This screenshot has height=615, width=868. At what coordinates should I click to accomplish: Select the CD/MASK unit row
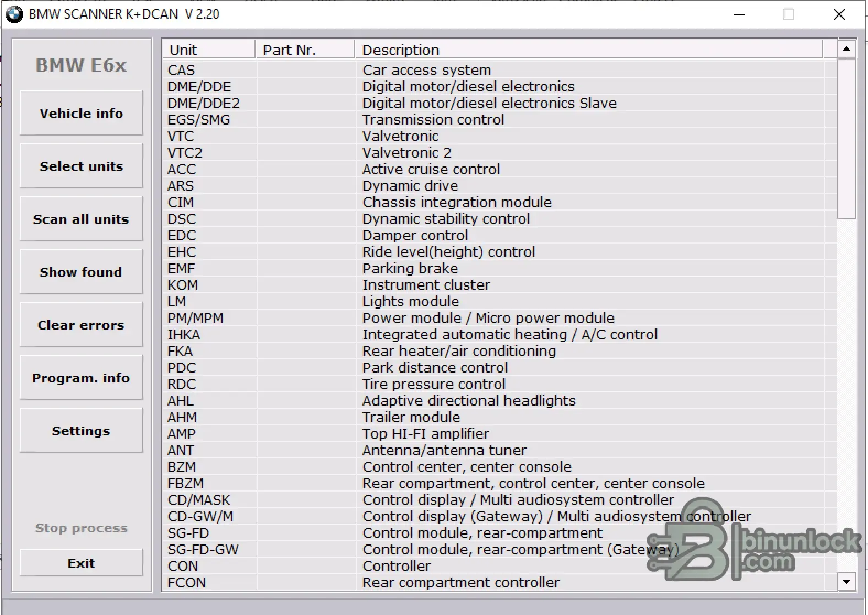[500, 500]
